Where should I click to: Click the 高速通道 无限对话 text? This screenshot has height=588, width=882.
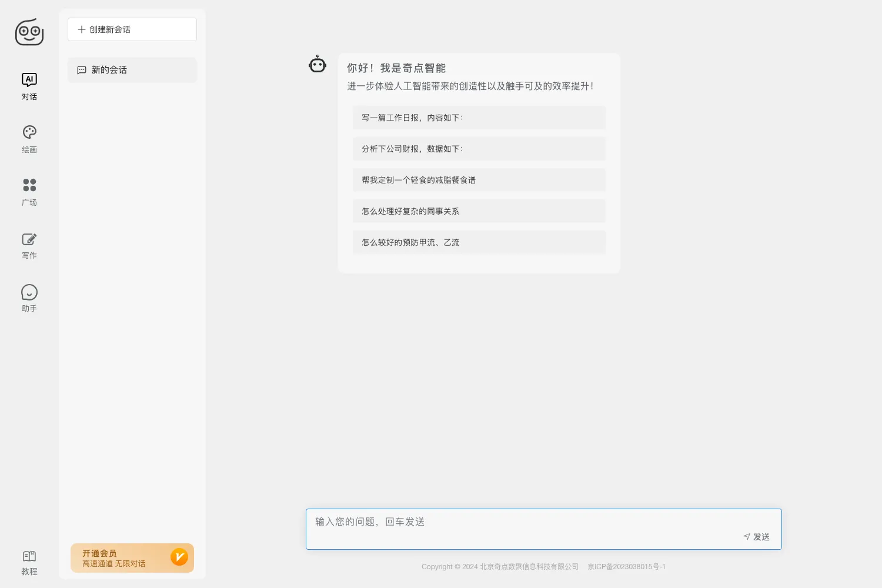pos(114,564)
